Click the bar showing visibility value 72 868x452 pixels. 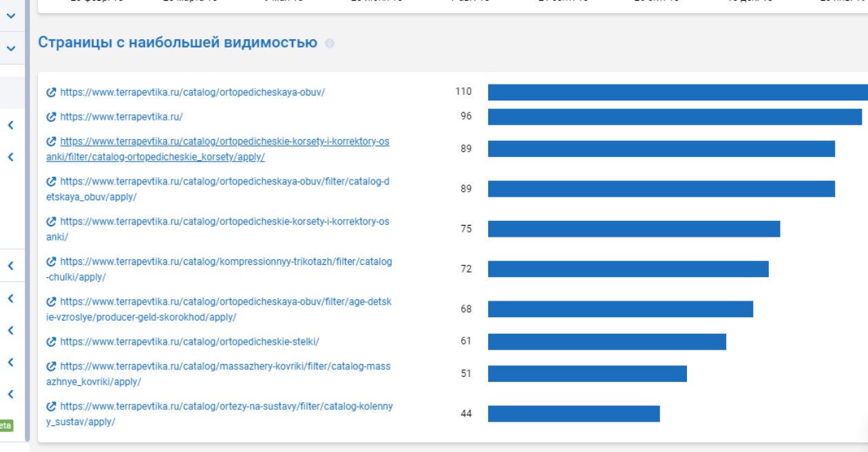628,269
